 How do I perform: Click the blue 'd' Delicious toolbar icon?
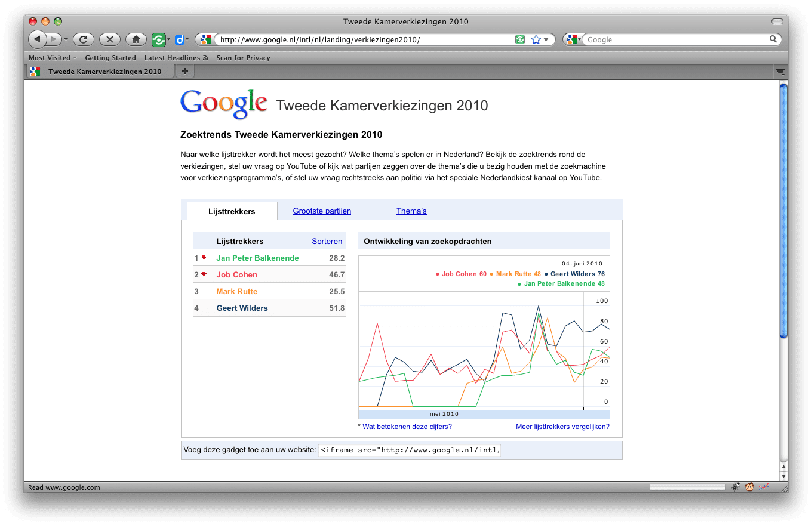click(179, 40)
